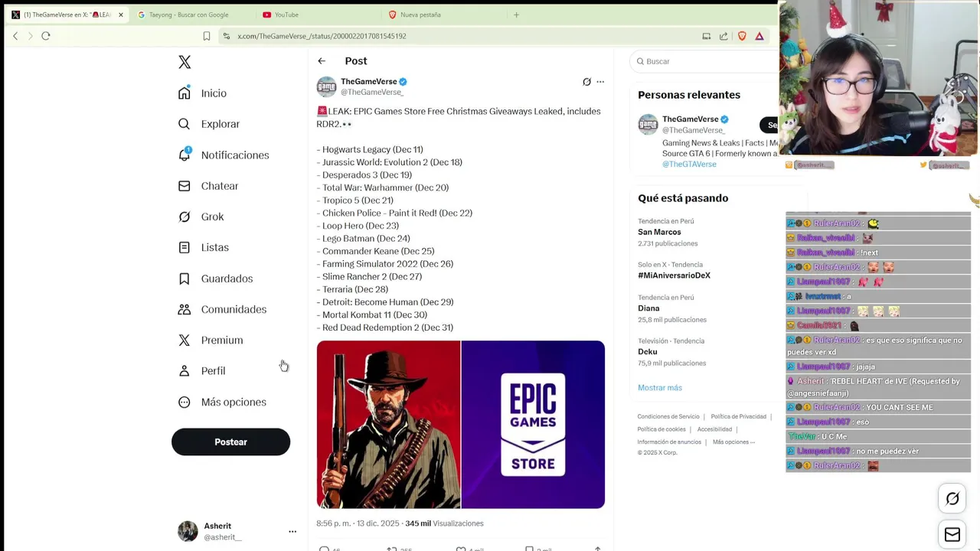Click the X logo in the sidebar

[x=185, y=62]
